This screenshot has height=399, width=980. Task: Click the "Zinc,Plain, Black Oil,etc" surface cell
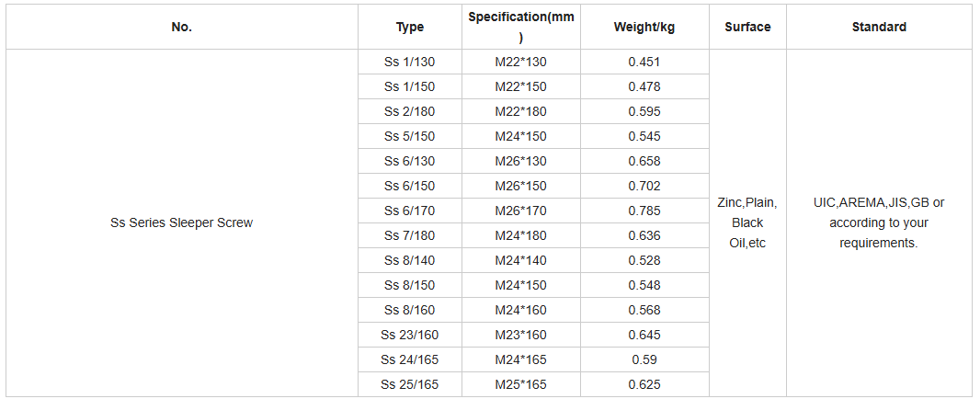click(x=747, y=222)
